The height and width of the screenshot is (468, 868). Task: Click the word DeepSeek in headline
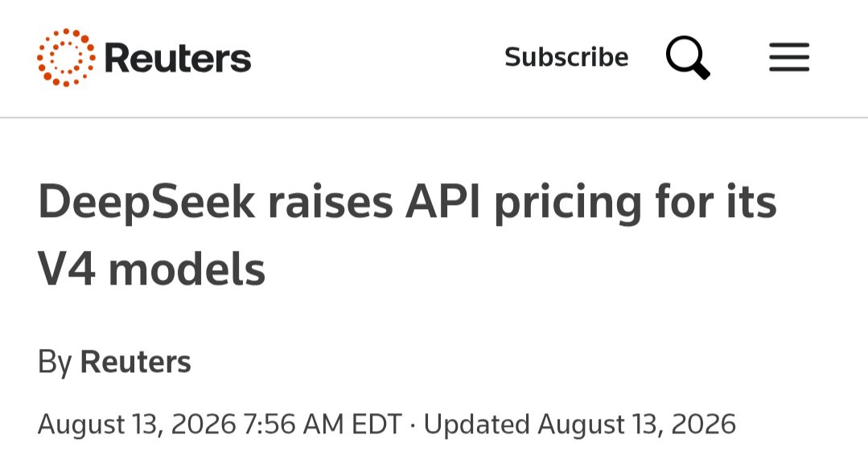point(146,203)
